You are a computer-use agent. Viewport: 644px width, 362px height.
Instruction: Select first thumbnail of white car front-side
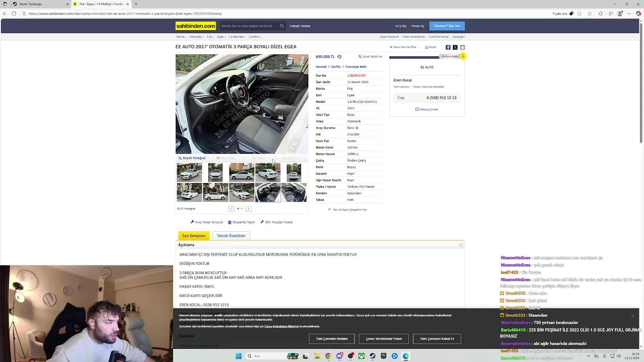[x=189, y=172]
